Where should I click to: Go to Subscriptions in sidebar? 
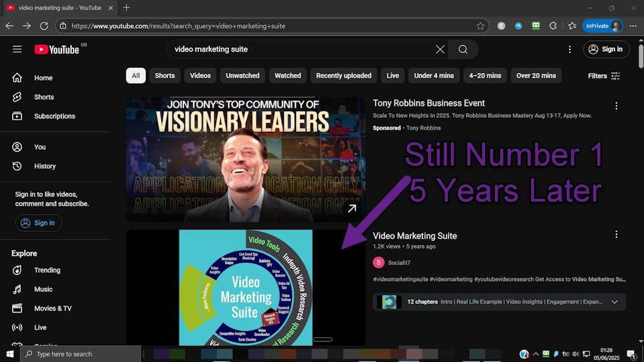[x=54, y=116]
